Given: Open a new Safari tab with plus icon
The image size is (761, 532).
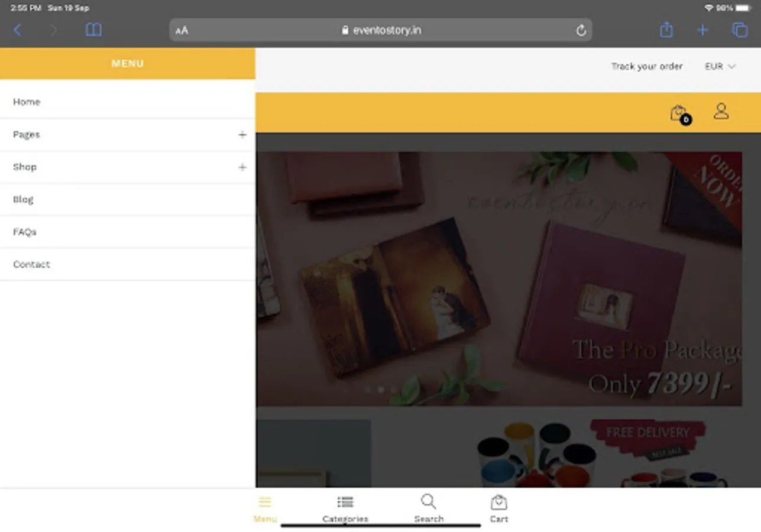Looking at the screenshot, I should (x=702, y=30).
